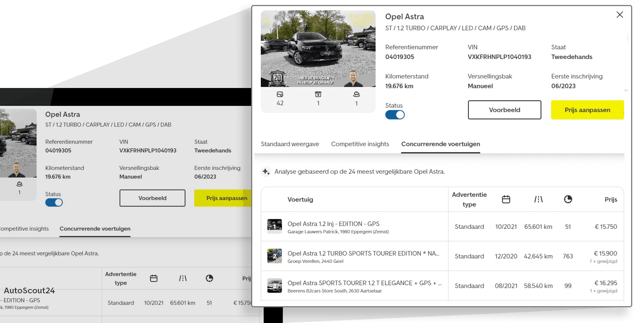Click AutoScout24 logo text
Image resolution: width=644 pixels, height=323 pixels.
point(29,290)
